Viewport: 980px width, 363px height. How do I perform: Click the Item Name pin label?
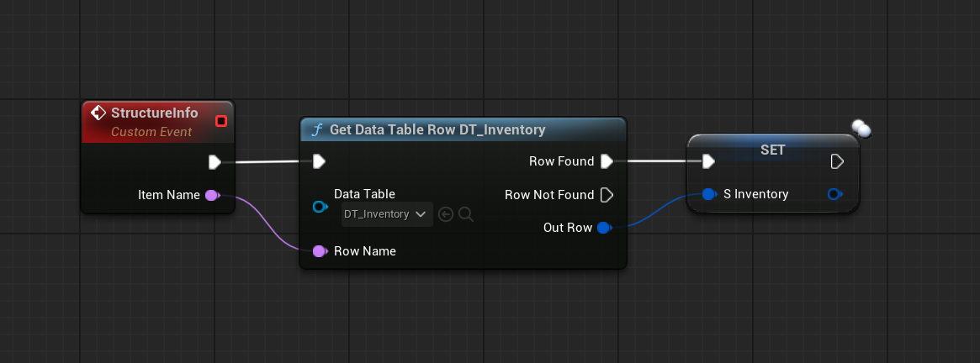(169, 195)
